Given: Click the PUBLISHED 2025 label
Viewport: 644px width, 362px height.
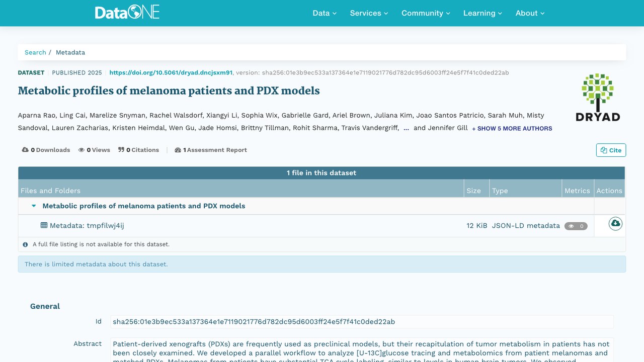Looking at the screenshot, I should click(77, 72).
